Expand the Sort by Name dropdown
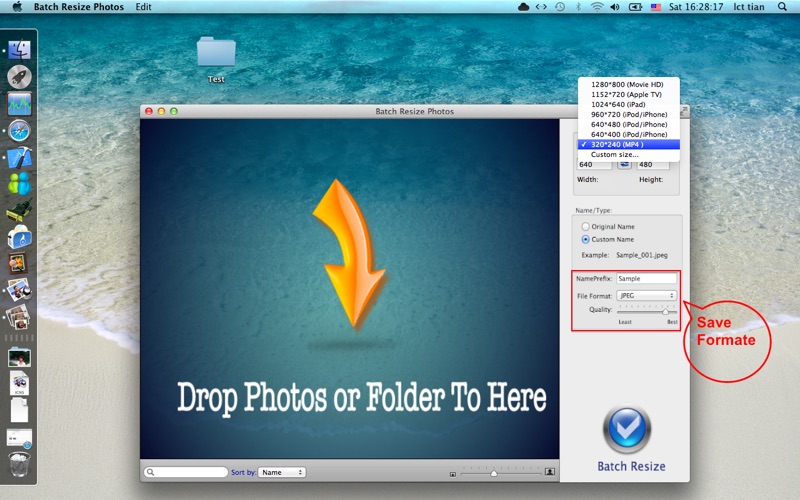 pos(281,472)
